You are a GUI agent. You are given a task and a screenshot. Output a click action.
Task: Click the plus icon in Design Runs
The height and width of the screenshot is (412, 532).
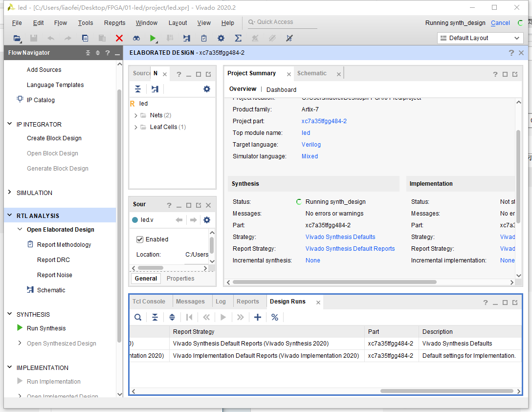click(258, 317)
